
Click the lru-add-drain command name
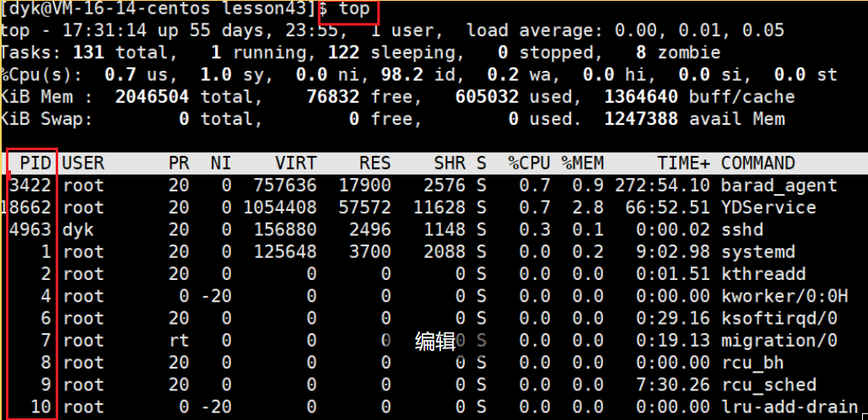[x=790, y=407]
